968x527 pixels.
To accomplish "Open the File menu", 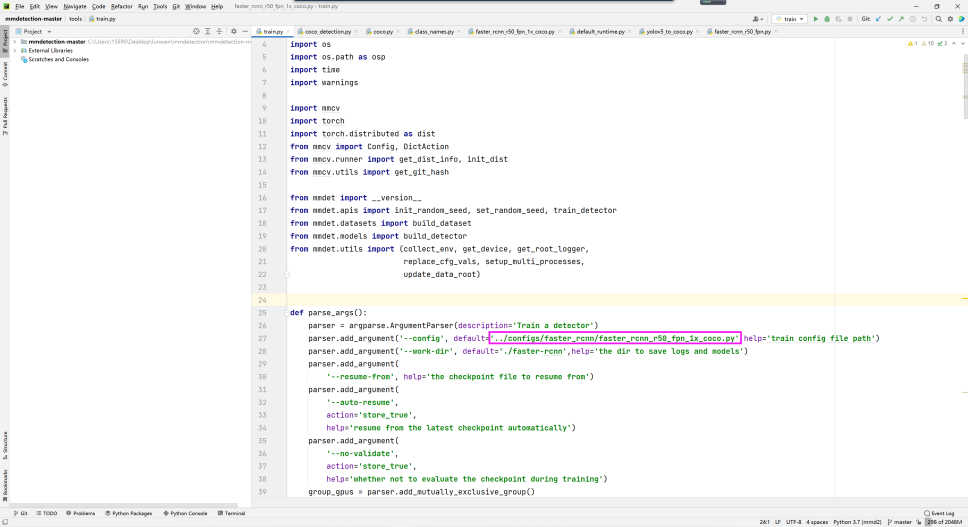I will [x=20, y=6].
